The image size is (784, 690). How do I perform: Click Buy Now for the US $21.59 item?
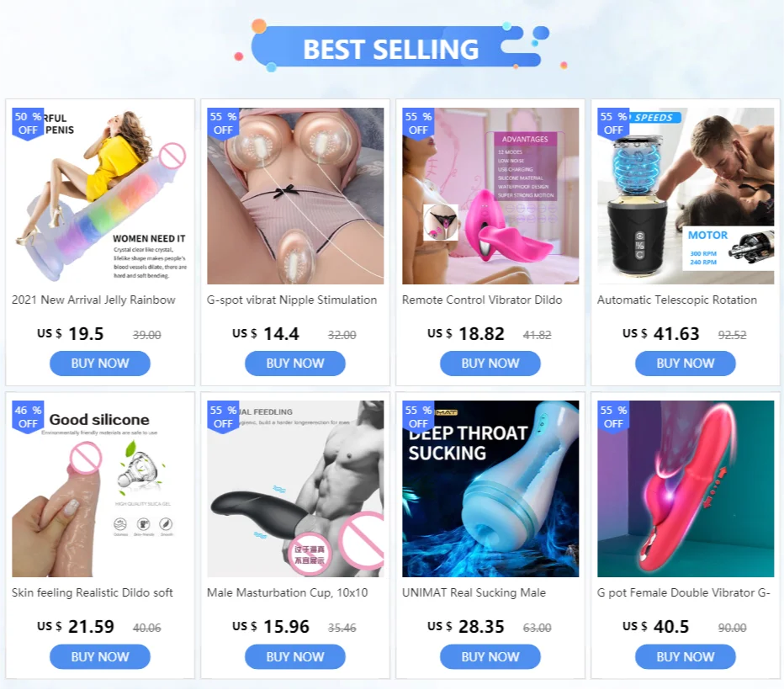coord(100,656)
